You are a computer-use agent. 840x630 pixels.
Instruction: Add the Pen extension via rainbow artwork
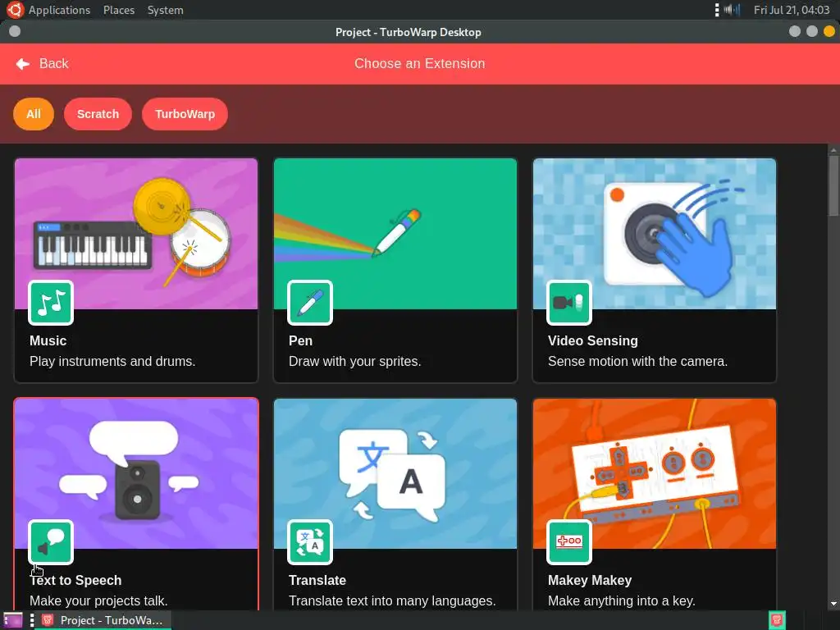pyautogui.click(x=395, y=234)
